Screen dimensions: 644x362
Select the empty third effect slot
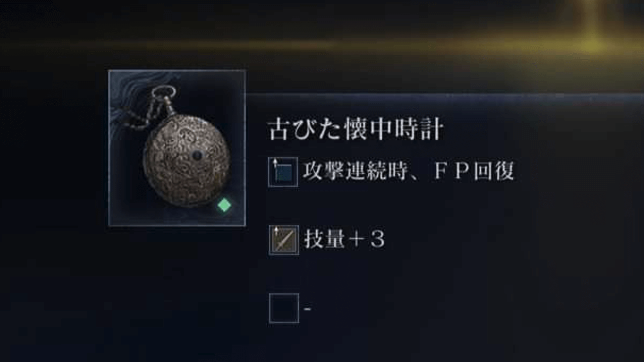click(x=284, y=308)
